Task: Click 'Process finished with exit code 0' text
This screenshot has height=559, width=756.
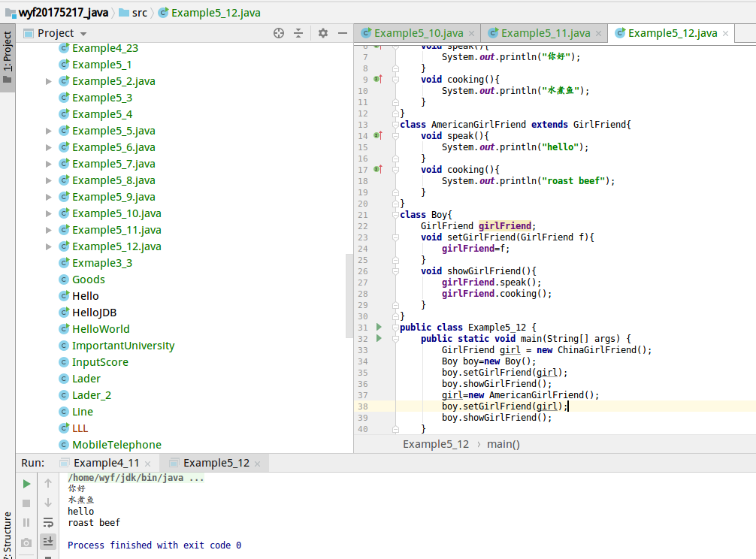Action: pos(154,545)
